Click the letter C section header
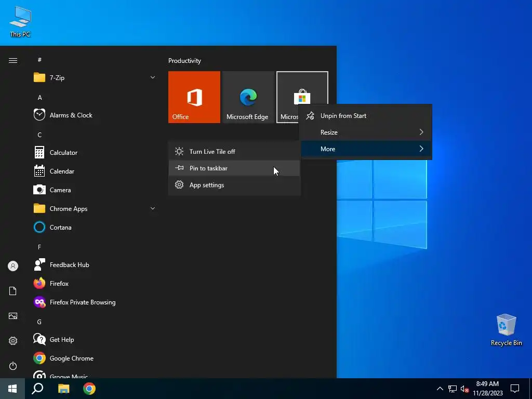The height and width of the screenshot is (399, 532). coord(39,135)
